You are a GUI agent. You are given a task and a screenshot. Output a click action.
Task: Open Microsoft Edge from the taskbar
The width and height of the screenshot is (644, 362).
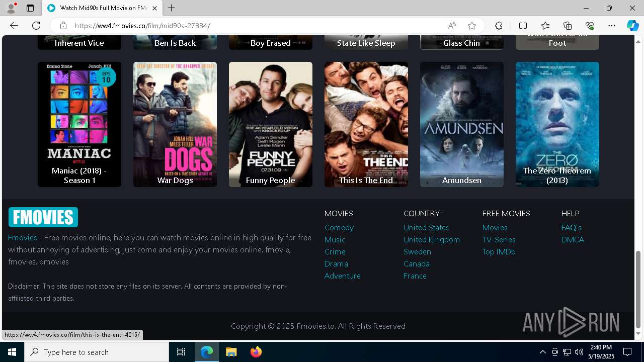click(x=207, y=352)
